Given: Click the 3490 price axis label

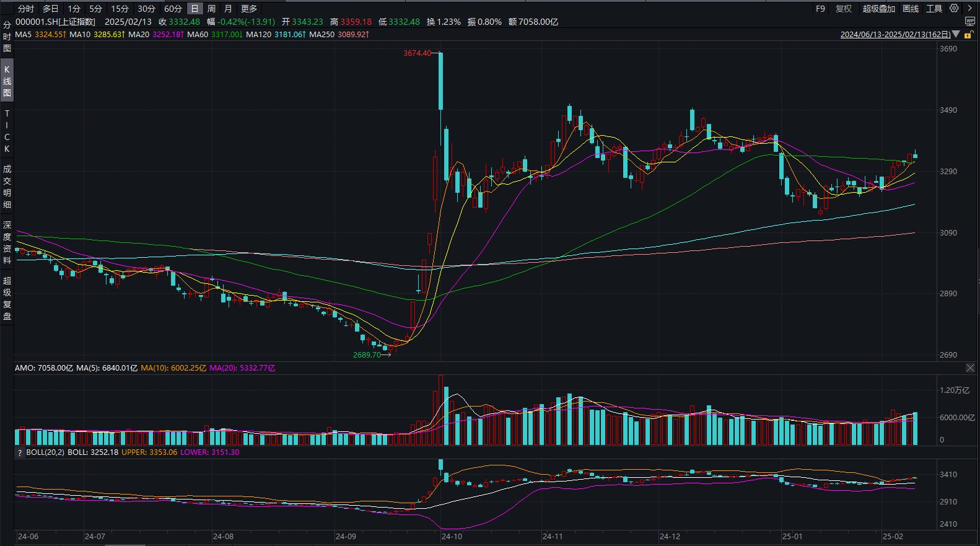Looking at the screenshot, I should point(948,110).
